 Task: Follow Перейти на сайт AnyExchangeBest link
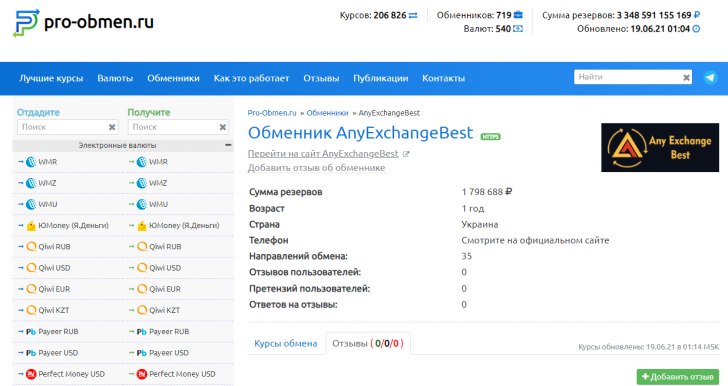323,154
